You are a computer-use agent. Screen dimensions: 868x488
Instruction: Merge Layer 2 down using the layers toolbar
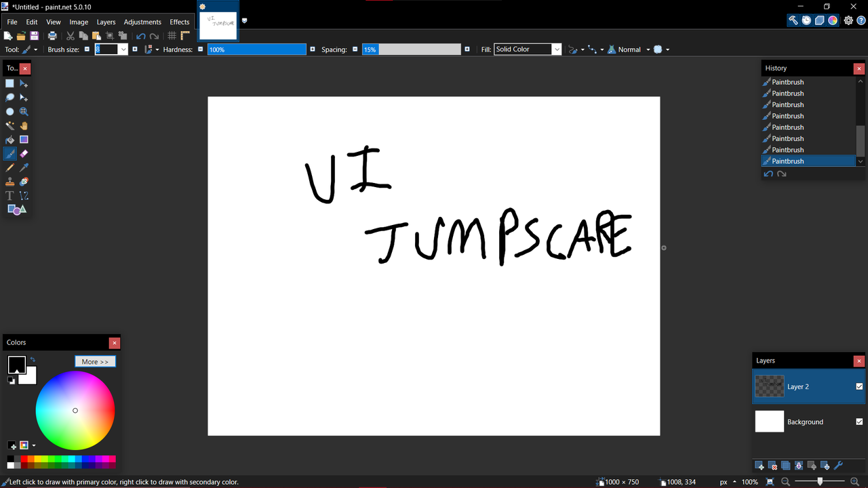tap(799, 466)
